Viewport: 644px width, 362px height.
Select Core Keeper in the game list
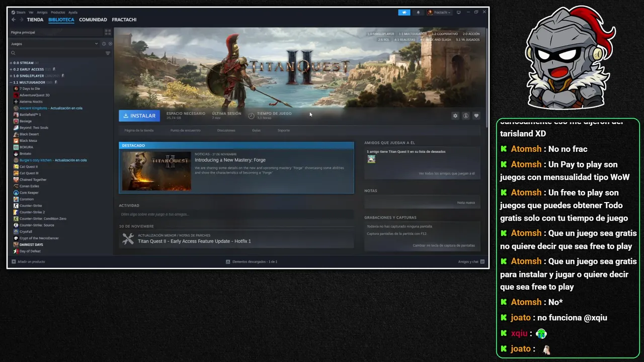click(x=29, y=193)
